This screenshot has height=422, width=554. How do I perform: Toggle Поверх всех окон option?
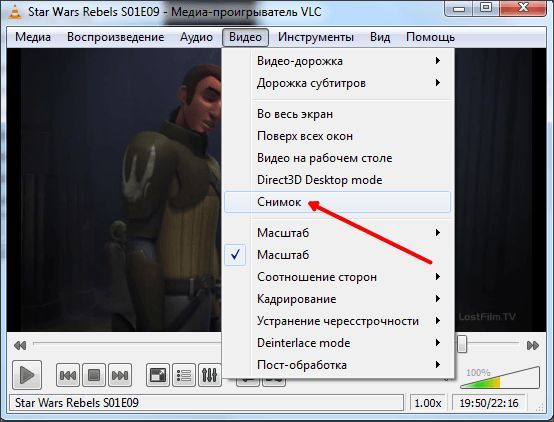pos(337,136)
